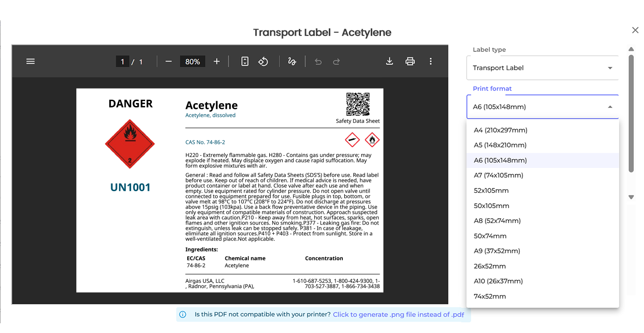644x333 pixels.
Task: Click the undo annotation arrow
Action: pos(318,61)
